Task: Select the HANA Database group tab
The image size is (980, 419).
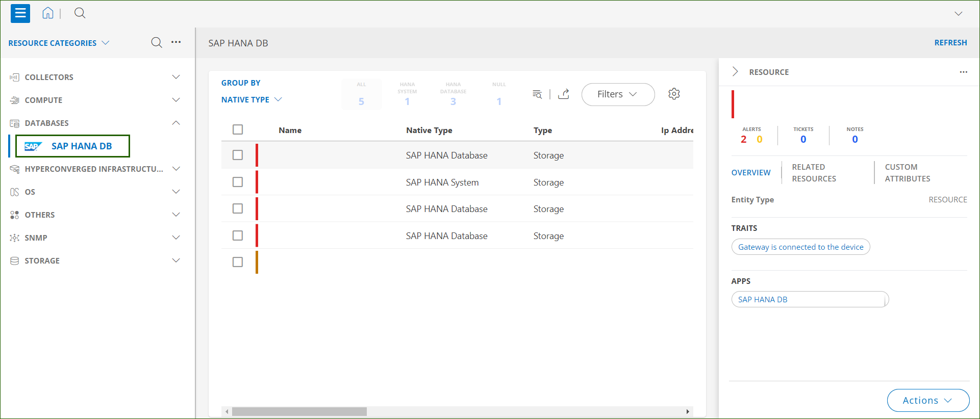Action: pos(453,94)
